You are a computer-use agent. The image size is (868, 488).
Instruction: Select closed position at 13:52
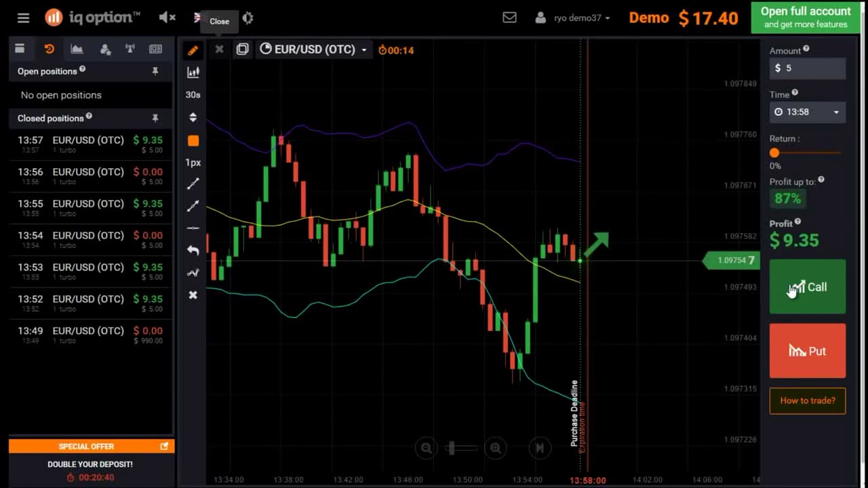(90, 304)
